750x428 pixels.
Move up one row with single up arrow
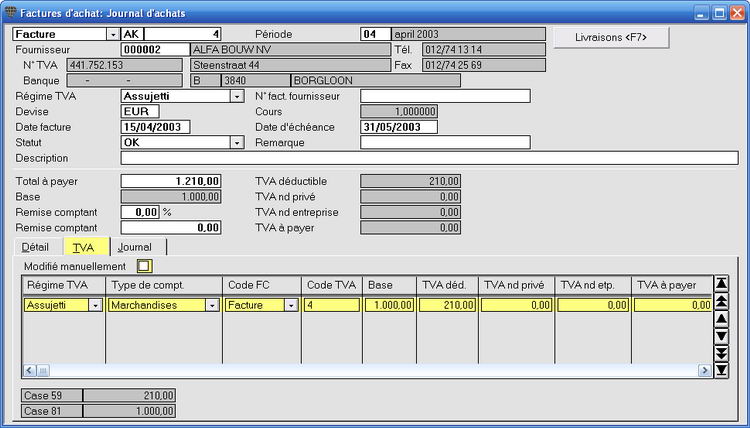[x=721, y=318]
